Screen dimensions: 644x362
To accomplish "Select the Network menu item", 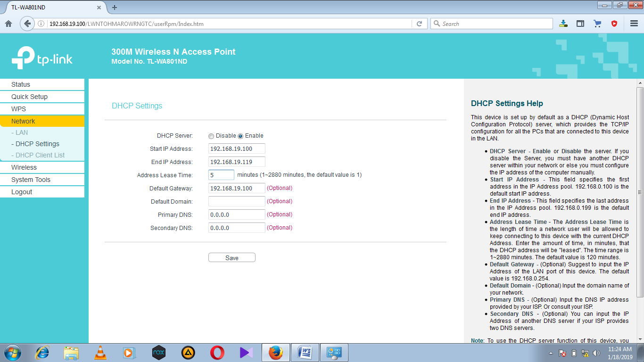I will point(42,121).
